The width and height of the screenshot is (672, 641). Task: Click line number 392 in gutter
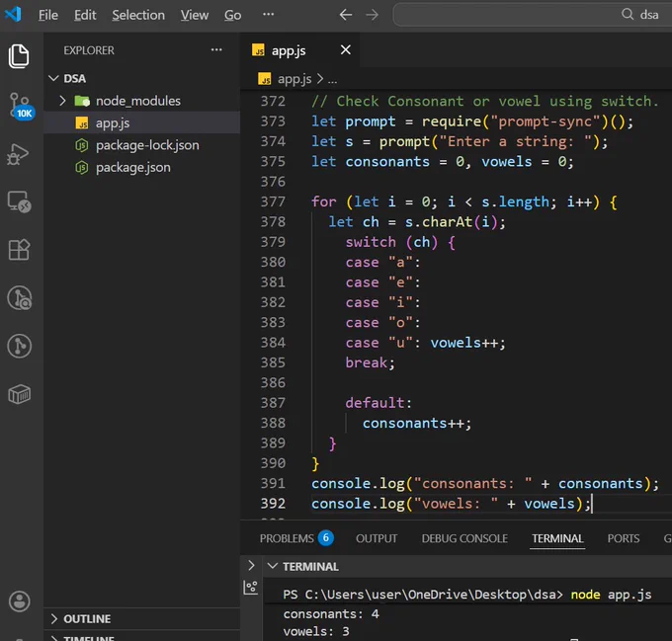coord(273,503)
